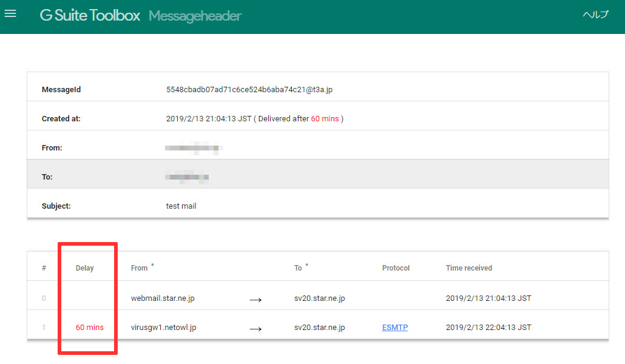Click the arrow in the virusgw1.netowl.jp row
The height and width of the screenshot is (364, 625).
point(255,329)
